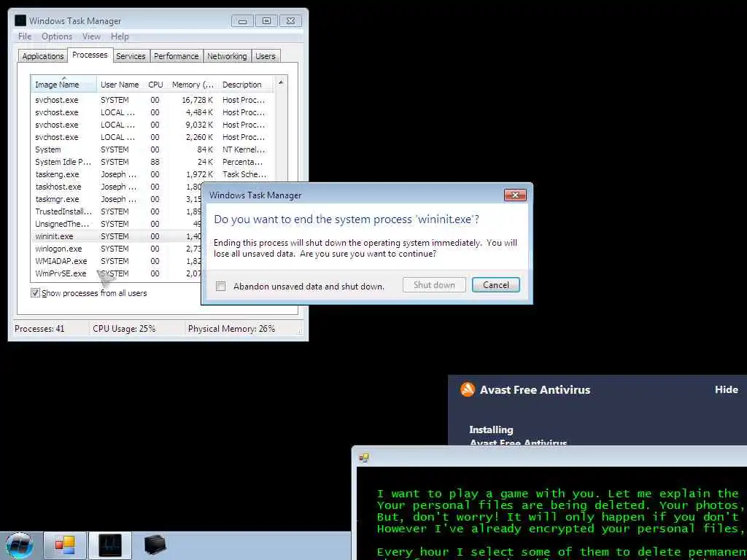Click the green ransom message text
This screenshot has height=560, width=747.
[x=561, y=523]
